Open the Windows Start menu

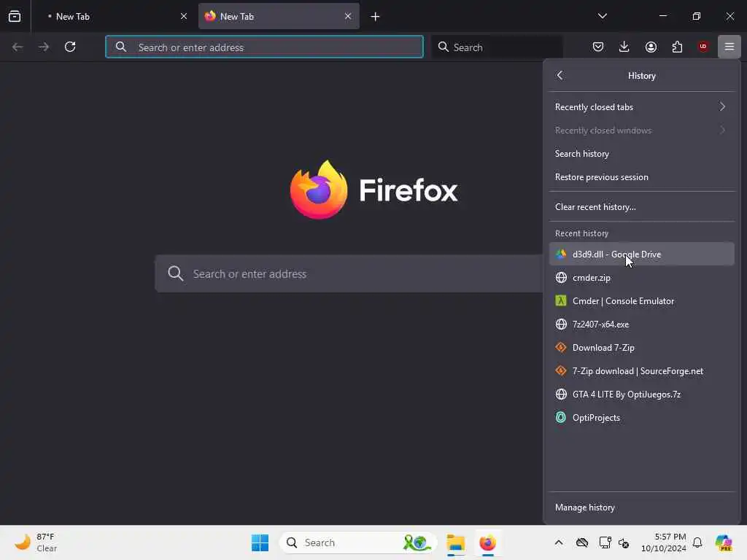[x=260, y=542]
